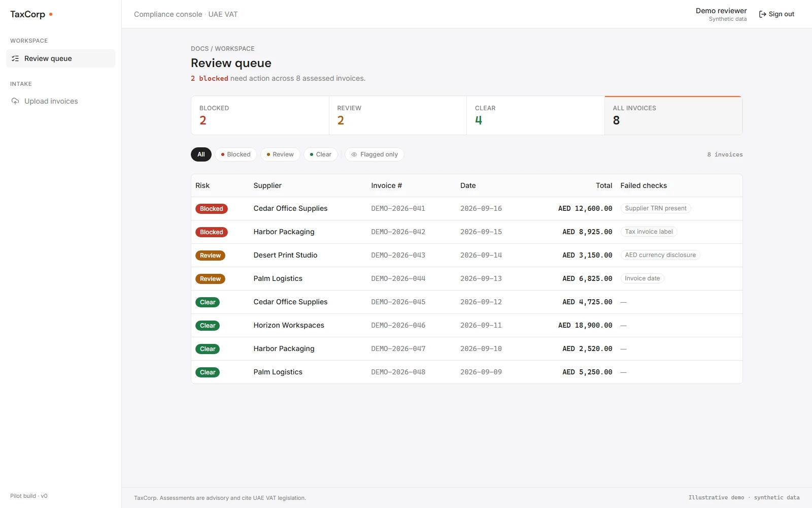Viewport: 812px width, 508px height.
Task: Click the Pilot build · v0 label
Action: [29, 496]
